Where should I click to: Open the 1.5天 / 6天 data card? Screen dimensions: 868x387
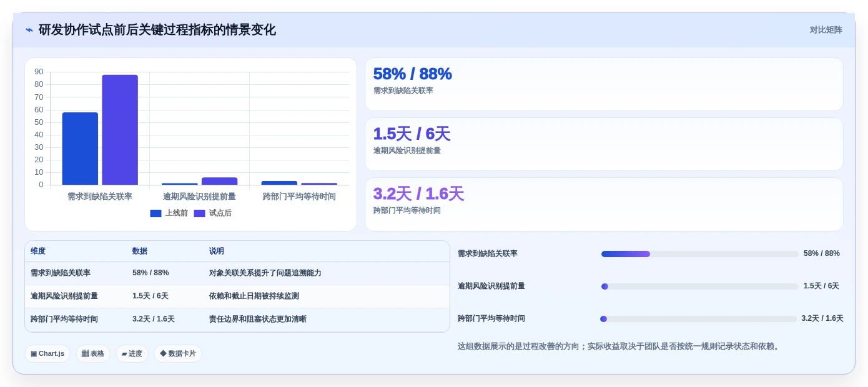coord(604,144)
